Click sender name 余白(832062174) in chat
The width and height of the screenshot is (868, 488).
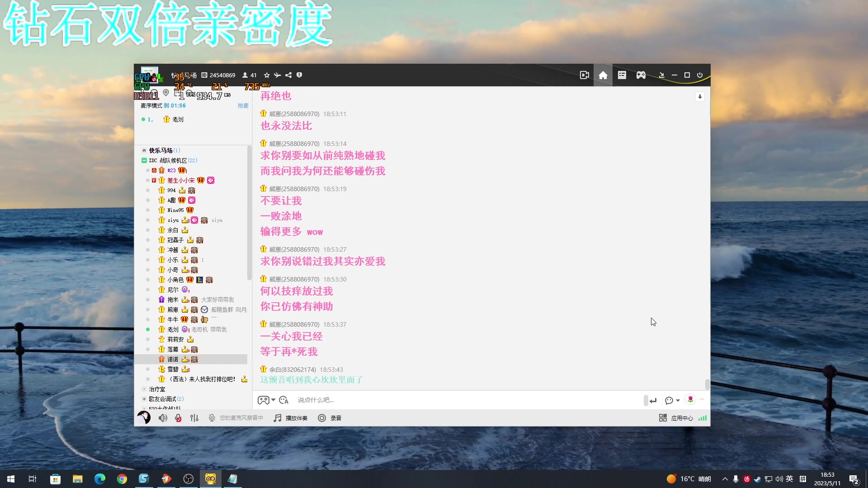(x=292, y=370)
